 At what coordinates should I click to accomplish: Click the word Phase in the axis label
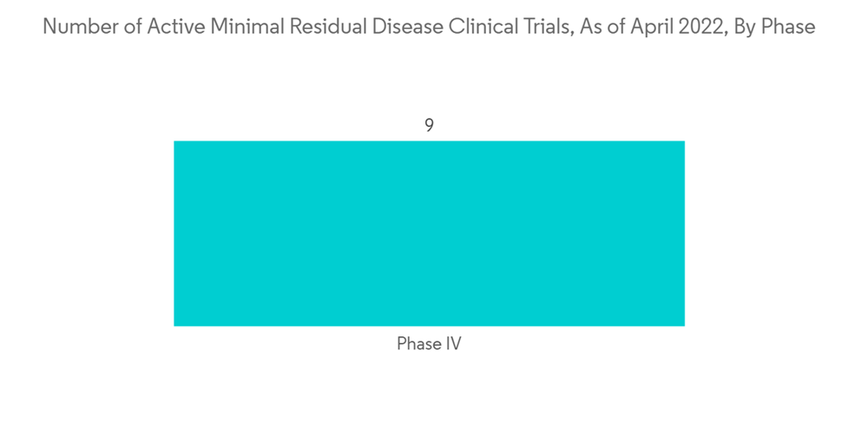point(418,343)
